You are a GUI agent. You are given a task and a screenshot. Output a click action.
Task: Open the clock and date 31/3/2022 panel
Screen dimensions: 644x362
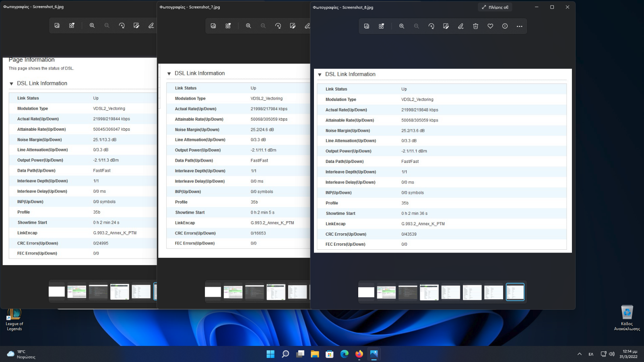pyautogui.click(x=628, y=354)
